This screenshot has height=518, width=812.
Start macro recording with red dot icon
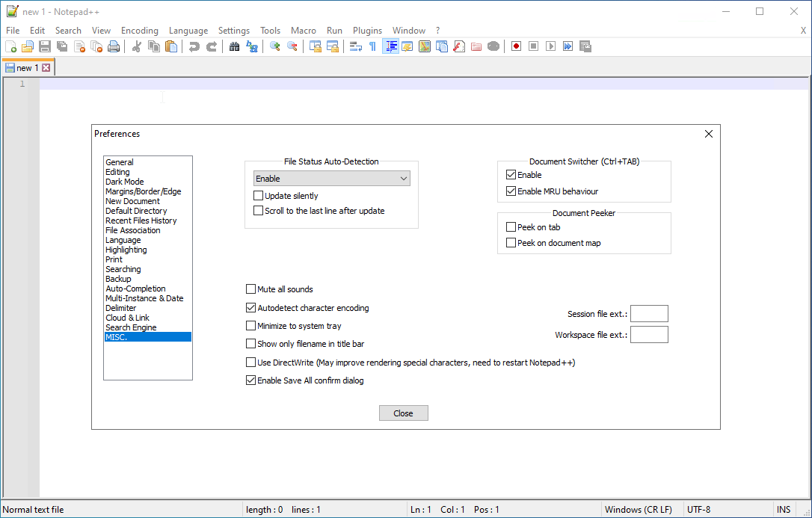pos(516,46)
